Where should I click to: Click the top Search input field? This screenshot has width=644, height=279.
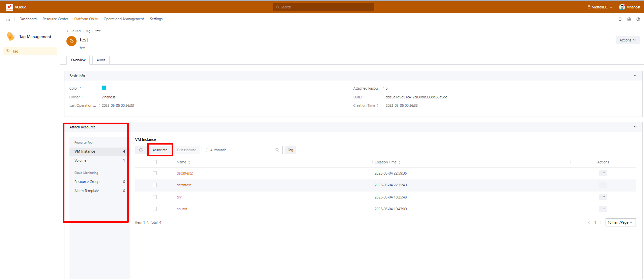coord(324,7)
